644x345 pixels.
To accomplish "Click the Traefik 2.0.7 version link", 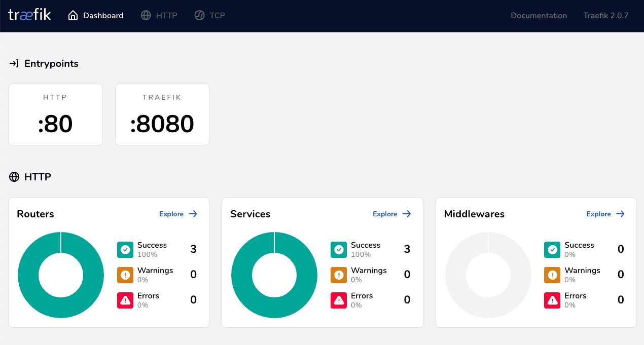I will [x=605, y=15].
